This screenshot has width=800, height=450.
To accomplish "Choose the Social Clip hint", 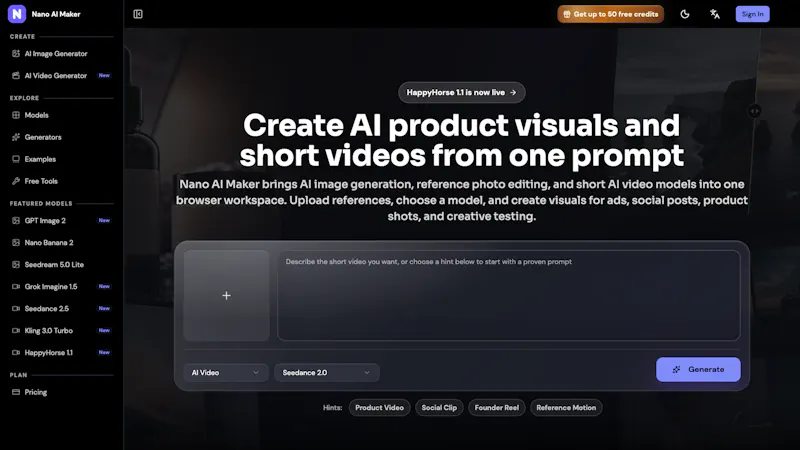I will [x=439, y=408].
